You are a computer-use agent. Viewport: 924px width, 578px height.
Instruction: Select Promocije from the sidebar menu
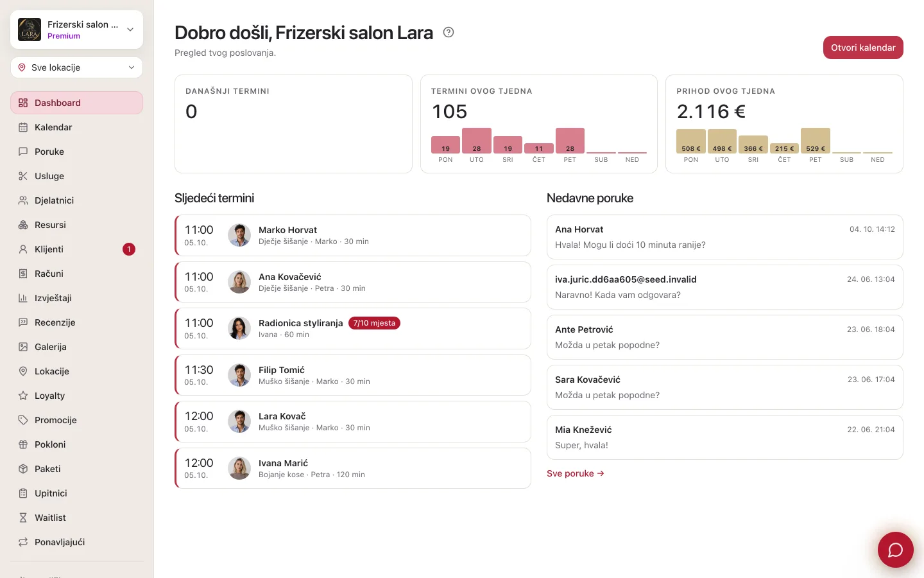pyautogui.click(x=77, y=420)
